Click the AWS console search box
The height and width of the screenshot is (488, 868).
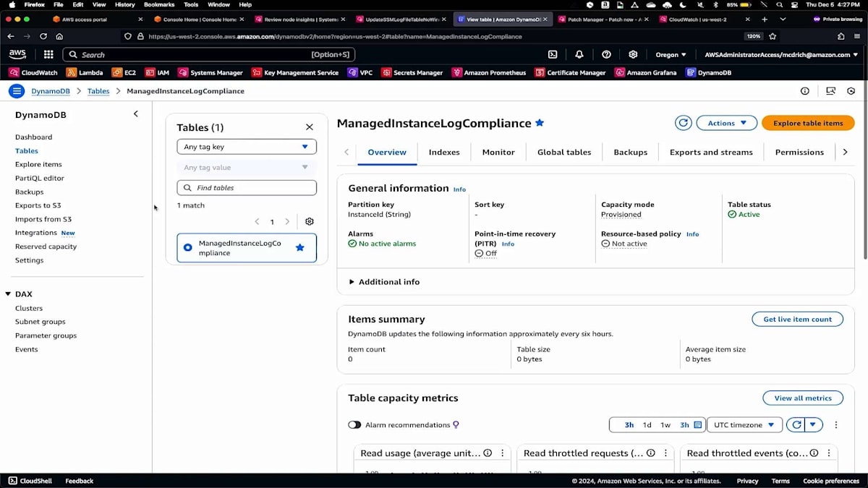[x=208, y=54]
